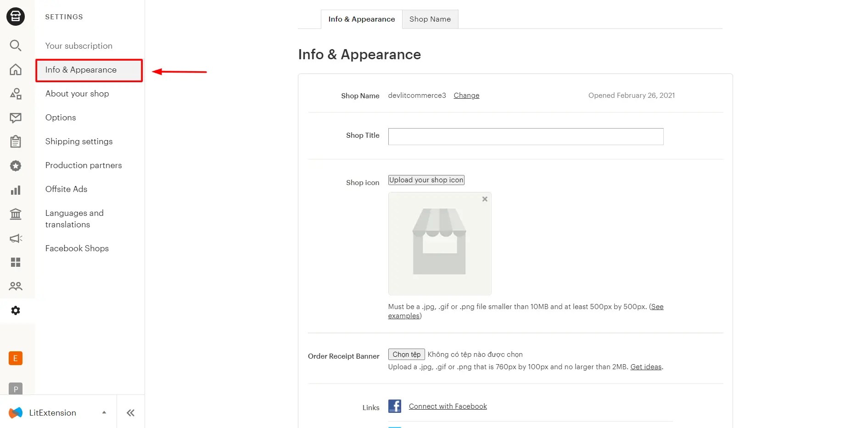View Stats with the bar chart icon

(16, 190)
